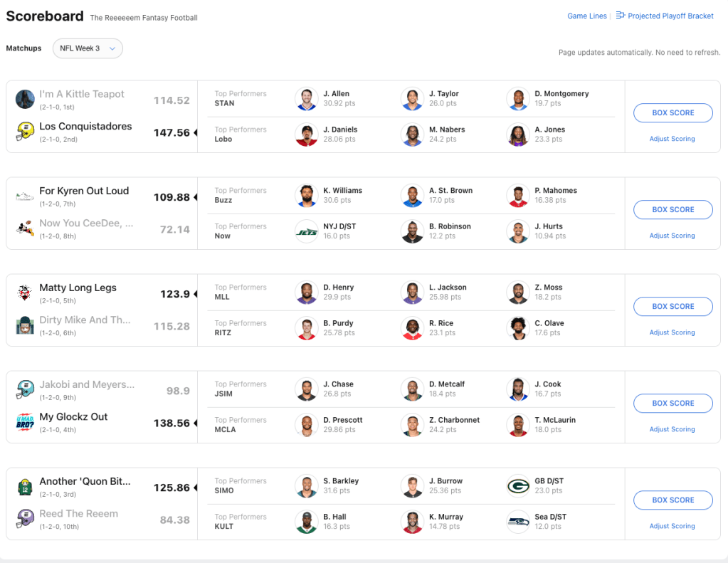The image size is (728, 563).
Task: Select J. Allen player headshot
Action: 307,99
